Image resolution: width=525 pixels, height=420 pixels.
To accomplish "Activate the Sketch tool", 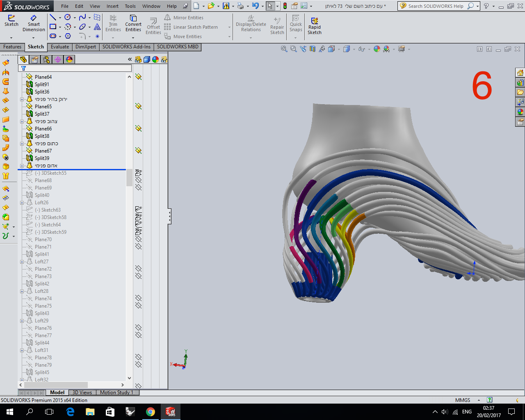I will coord(11,21).
